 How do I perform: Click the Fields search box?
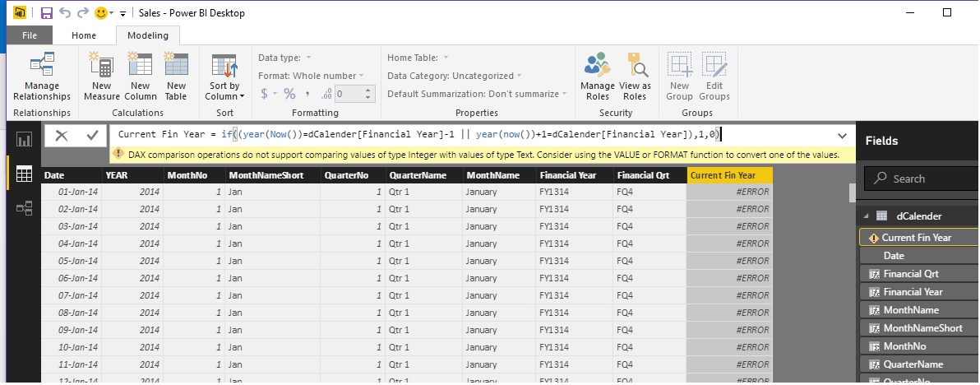point(922,179)
